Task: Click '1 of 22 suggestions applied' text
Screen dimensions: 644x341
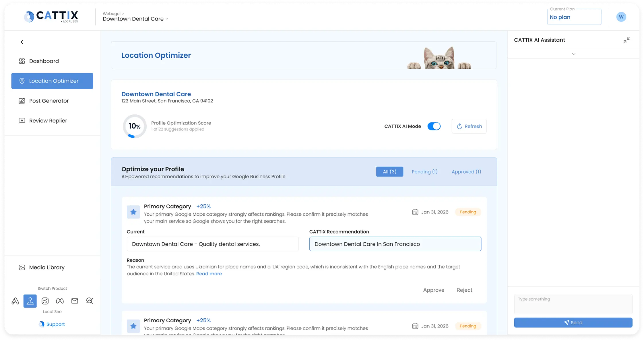Action: (x=178, y=129)
